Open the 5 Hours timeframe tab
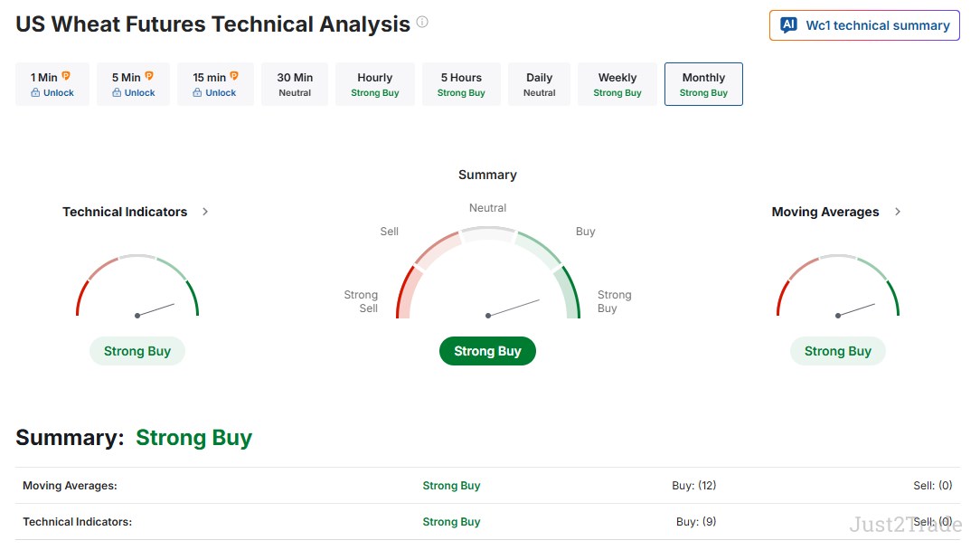The image size is (980, 550). coord(461,84)
